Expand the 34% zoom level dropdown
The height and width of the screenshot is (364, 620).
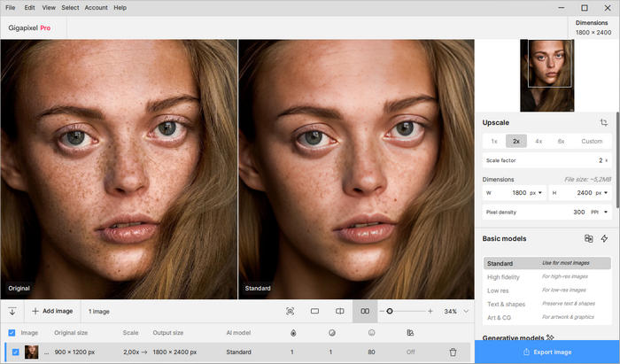tap(466, 311)
